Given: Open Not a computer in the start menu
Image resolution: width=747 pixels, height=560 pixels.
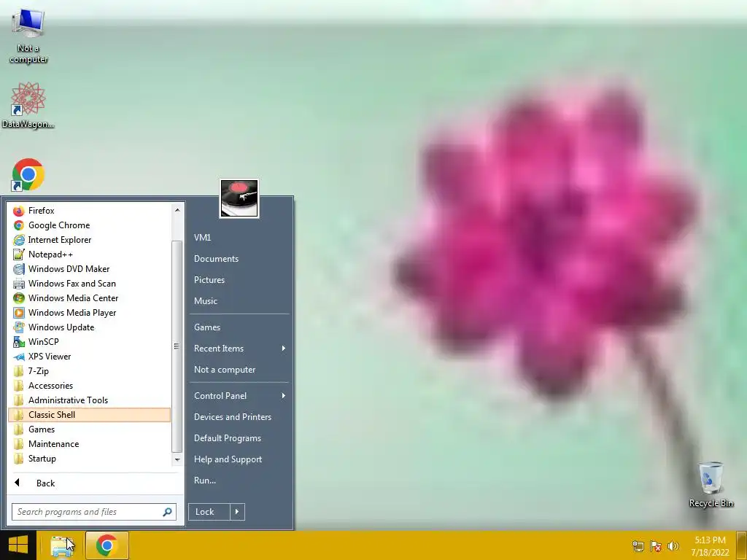Looking at the screenshot, I should click(x=239, y=370).
